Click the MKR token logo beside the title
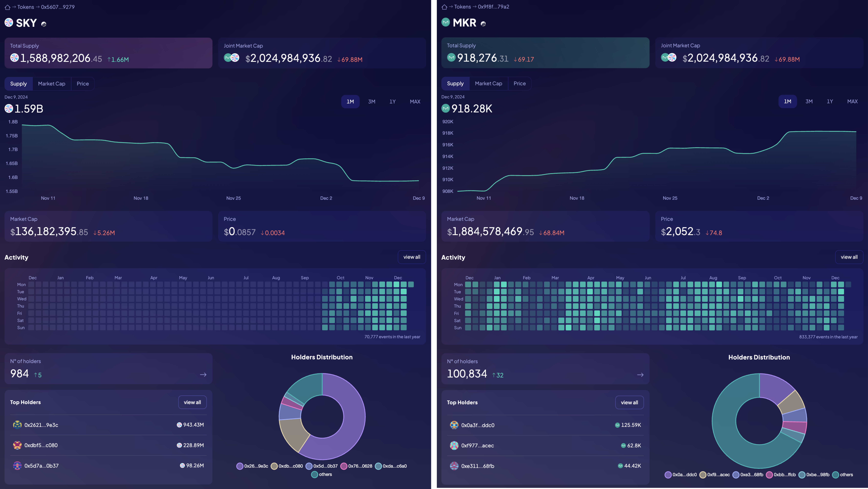This screenshot has height=489, width=868. click(x=446, y=22)
